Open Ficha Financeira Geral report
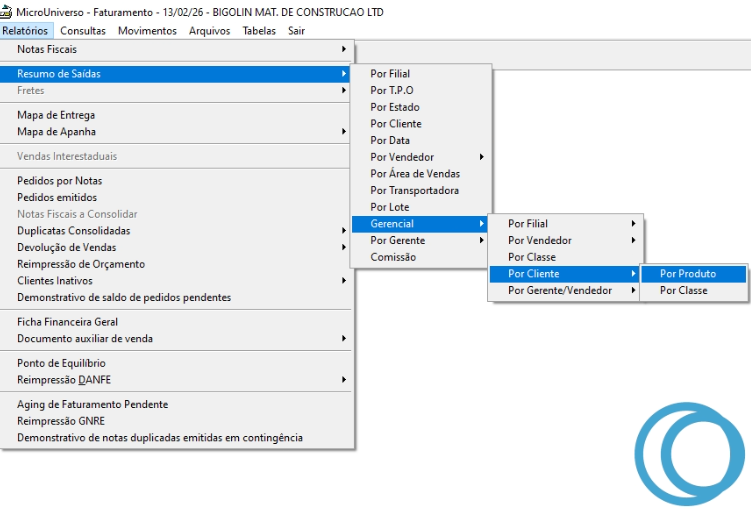751x509 pixels. pyautogui.click(x=67, y=322)
